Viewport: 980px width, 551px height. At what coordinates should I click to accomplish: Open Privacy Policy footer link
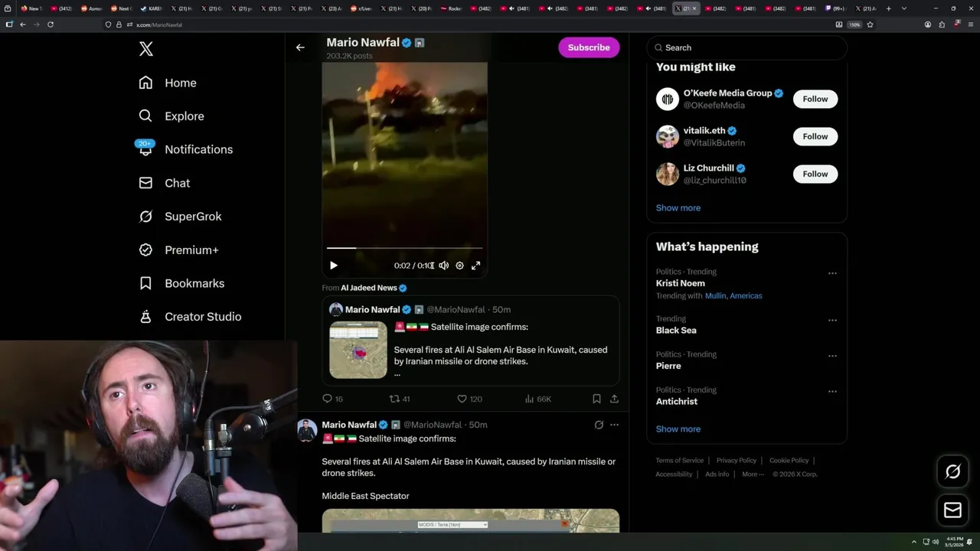737,461
